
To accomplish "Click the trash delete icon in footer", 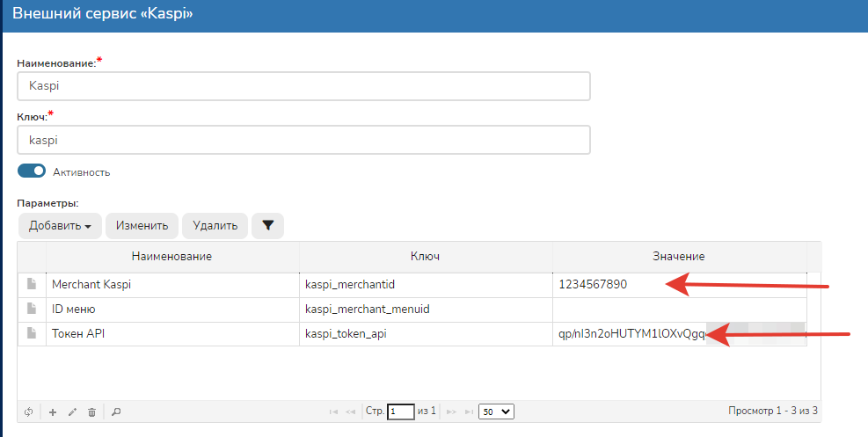I will [91, 412].
